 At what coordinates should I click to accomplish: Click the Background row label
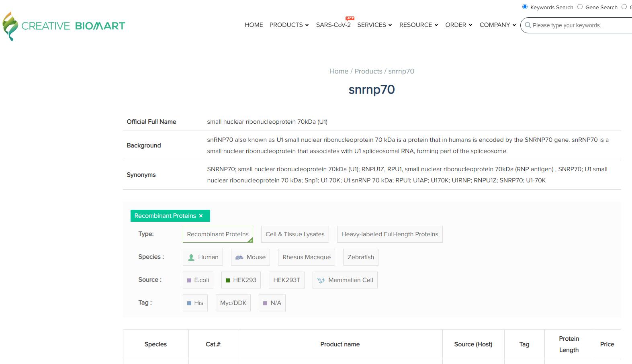click(x=144, y=145)
